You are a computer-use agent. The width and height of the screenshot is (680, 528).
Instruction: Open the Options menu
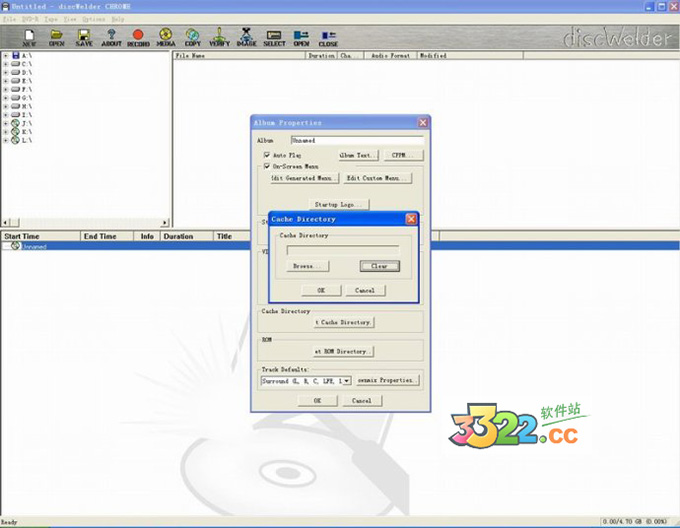pos(94,19)
